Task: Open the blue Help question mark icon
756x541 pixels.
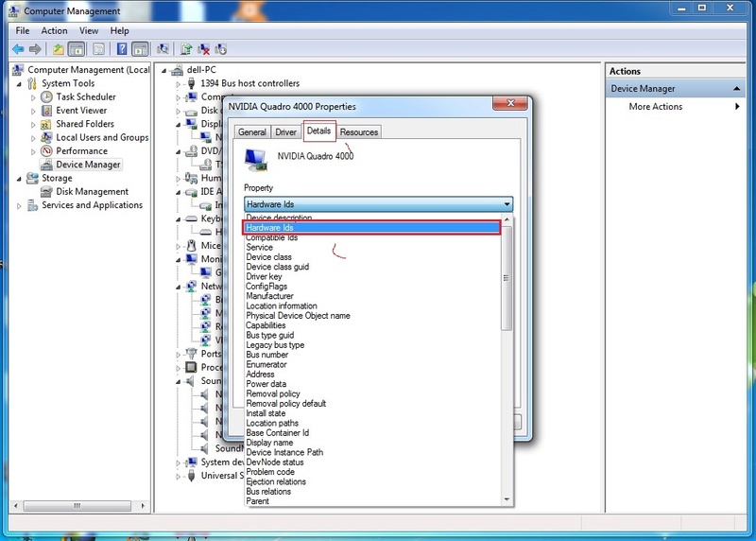Action: point(122,49)
